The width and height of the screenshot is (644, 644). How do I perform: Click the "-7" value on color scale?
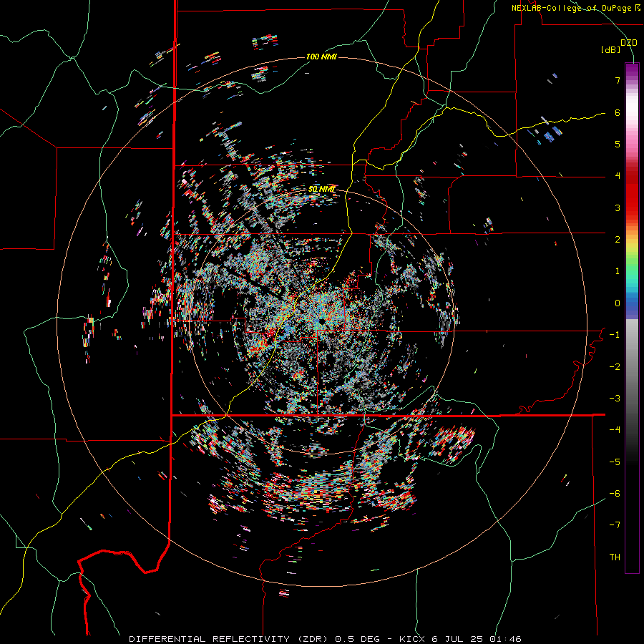click(x=615, y=525)
